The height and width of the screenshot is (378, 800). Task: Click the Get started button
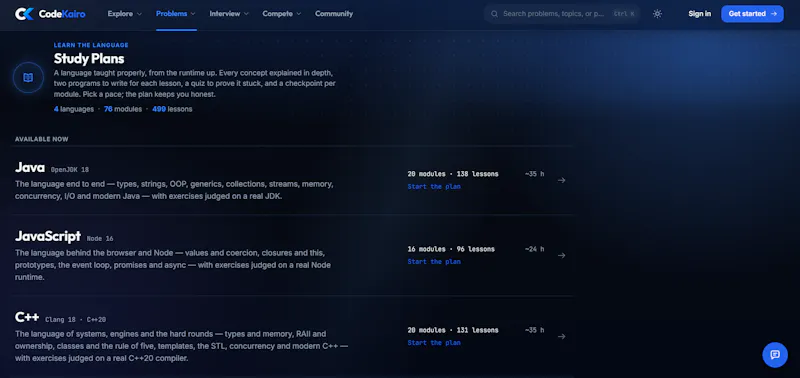752,14
